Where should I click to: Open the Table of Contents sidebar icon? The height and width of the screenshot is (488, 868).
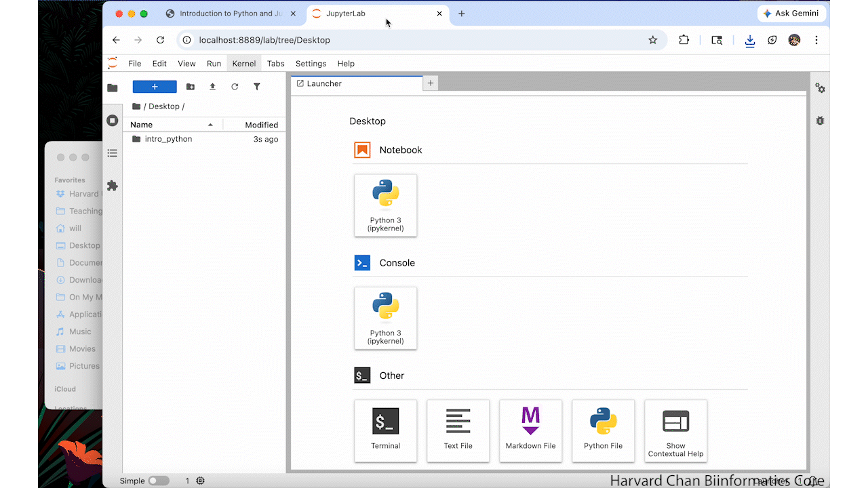click(113, 153)
